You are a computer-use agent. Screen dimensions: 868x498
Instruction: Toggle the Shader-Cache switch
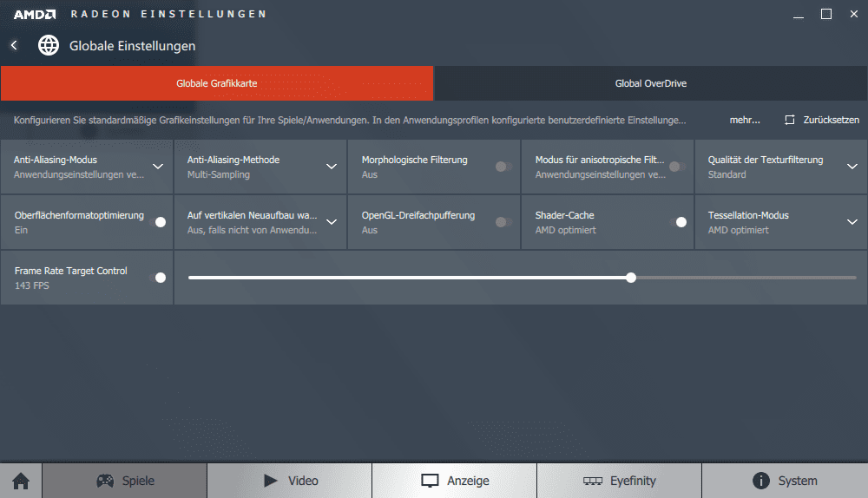pyautogui.click(x=678, y=222)
